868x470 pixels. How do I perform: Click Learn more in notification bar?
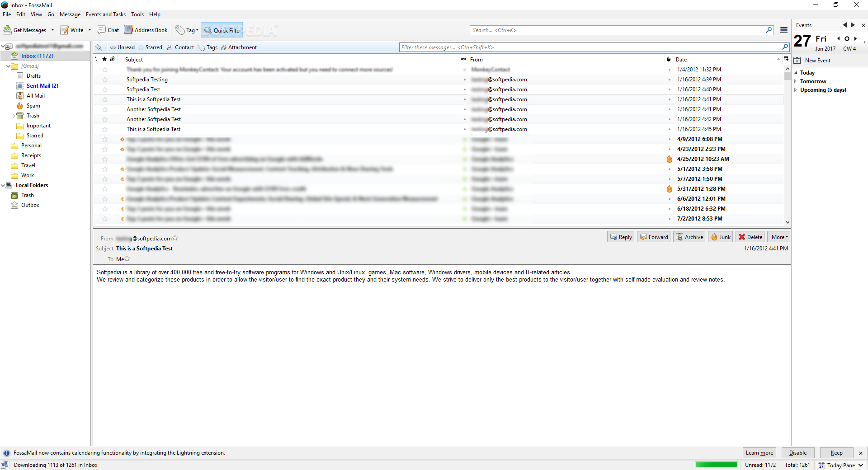point(759,453)
